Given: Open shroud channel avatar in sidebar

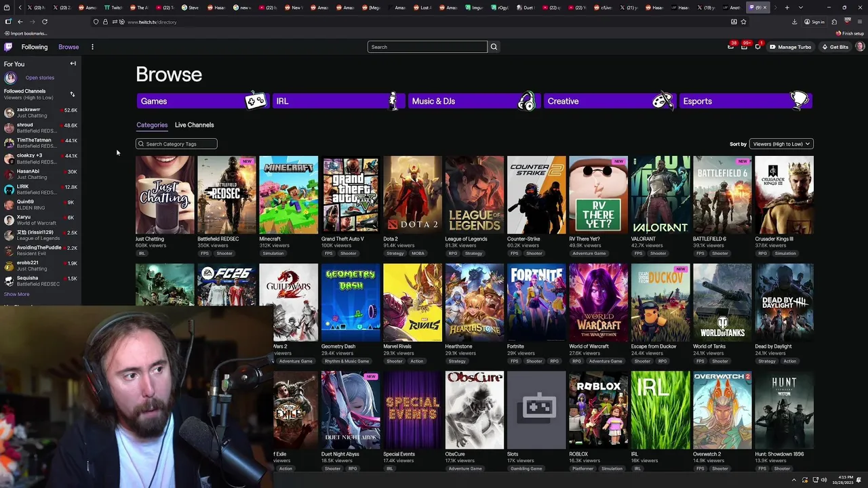Looking at the screenshot, I should (x=9, y=128).
